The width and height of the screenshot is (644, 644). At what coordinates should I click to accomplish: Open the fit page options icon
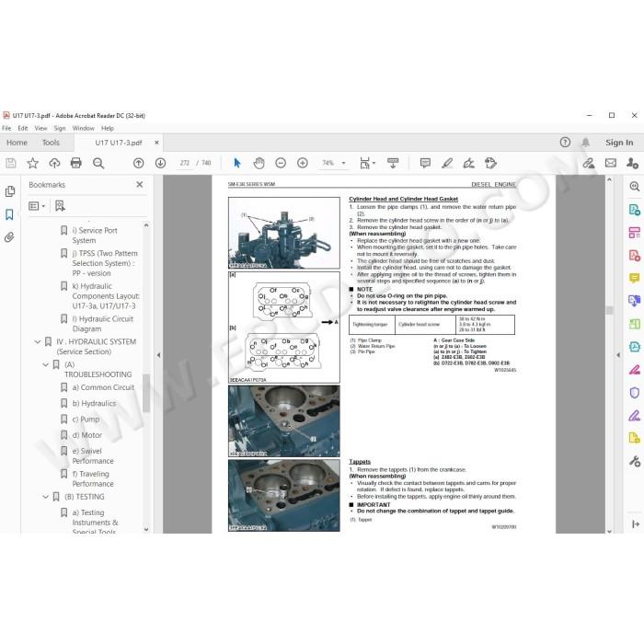point(367,163)
